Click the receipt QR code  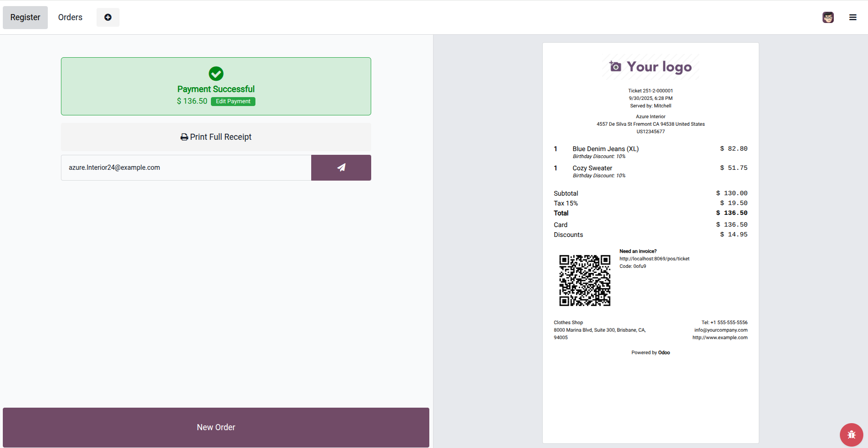tap(585, 281)
